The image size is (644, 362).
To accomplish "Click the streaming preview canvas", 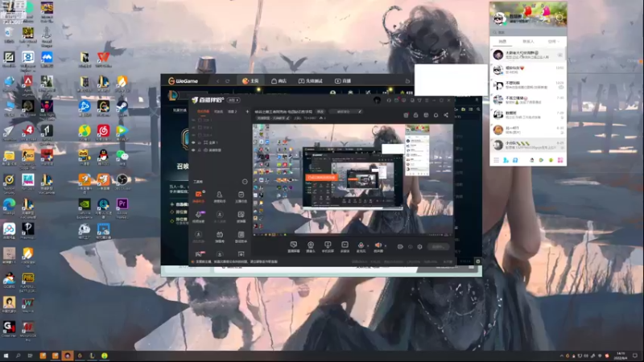I will tap(353, 180).
